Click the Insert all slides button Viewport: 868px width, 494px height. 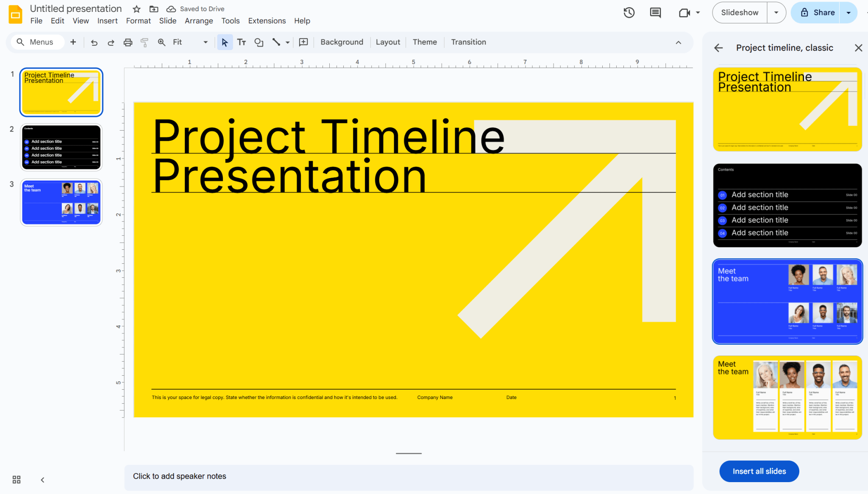[x=759, y=471]
